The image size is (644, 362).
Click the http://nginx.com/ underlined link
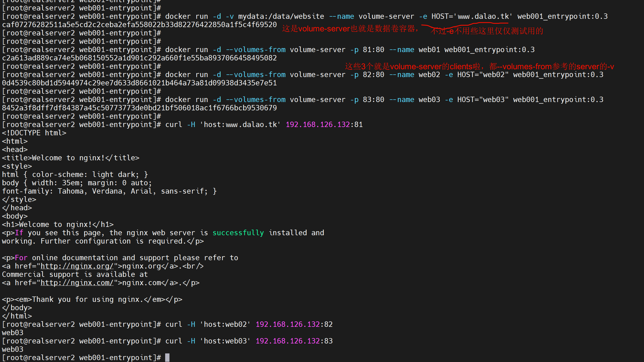tap(77, 283)
